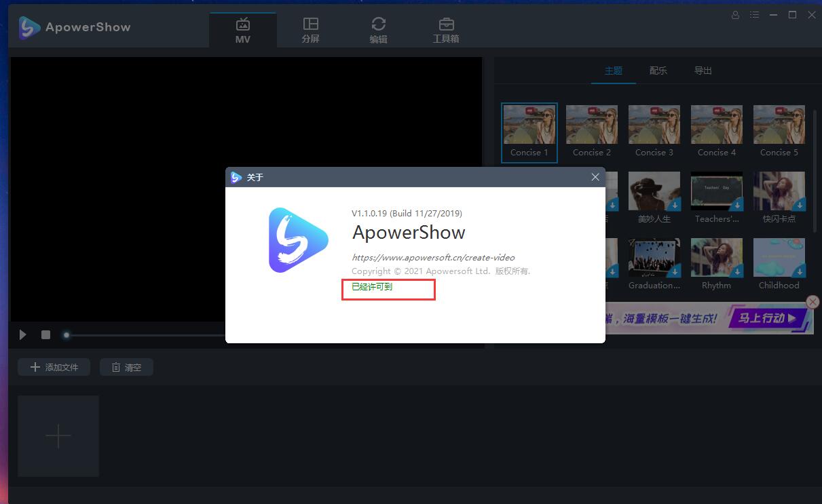Open the user account icon
Viewport: 822px width, 504px height.
(x=735, y=15)
